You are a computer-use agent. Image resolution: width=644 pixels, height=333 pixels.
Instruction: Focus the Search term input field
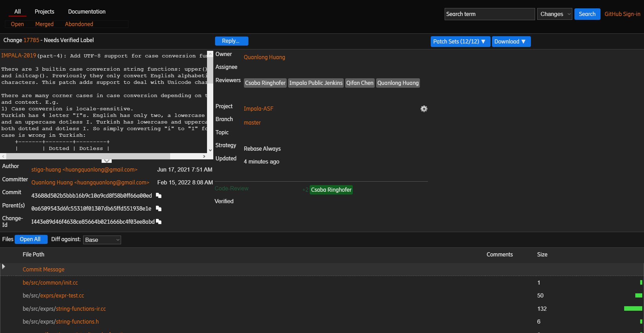point(490,14)
